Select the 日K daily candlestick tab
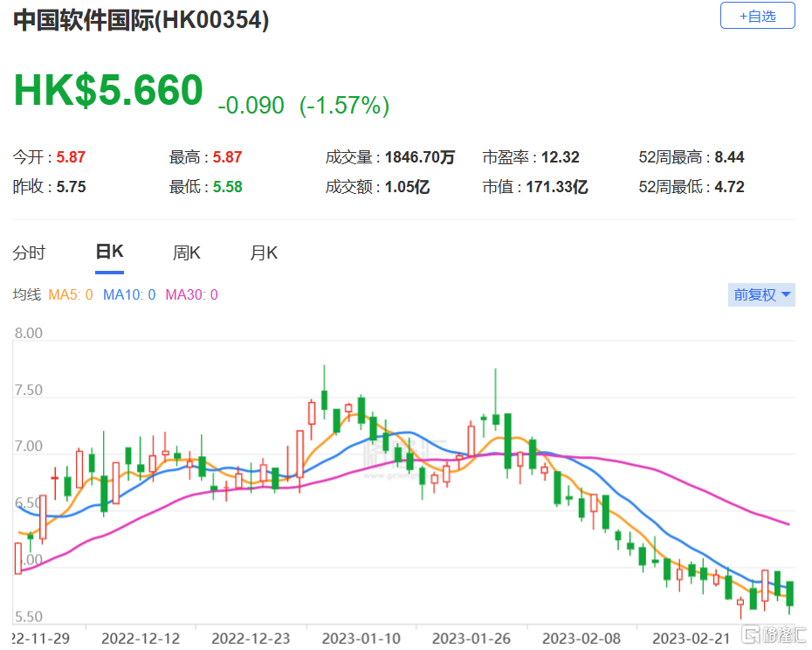This screenshot has width=812, height=650. click(x=109, y=252)
